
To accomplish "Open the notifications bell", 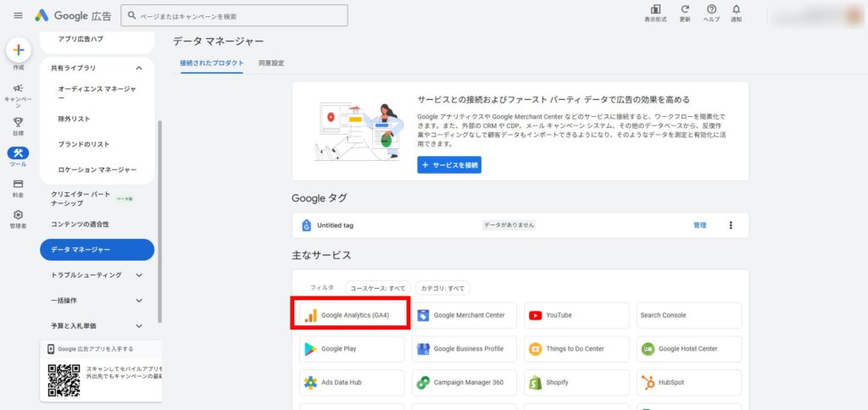I will coord(736,10).
